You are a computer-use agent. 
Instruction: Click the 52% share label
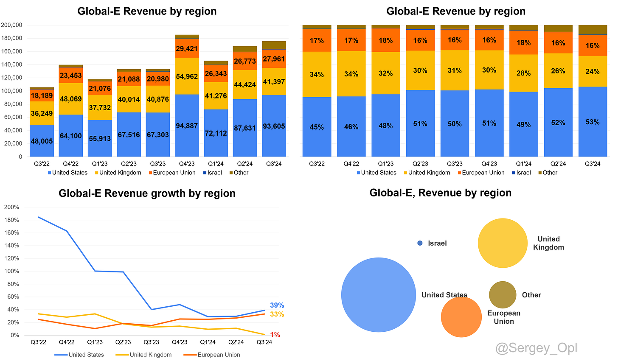pyautogui.click(x=558, y=123)
